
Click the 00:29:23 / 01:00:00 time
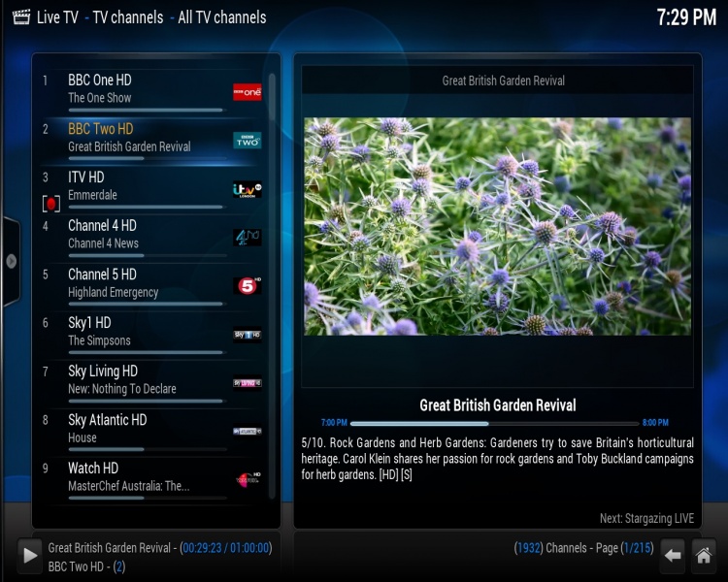click(x=225, y=548)
